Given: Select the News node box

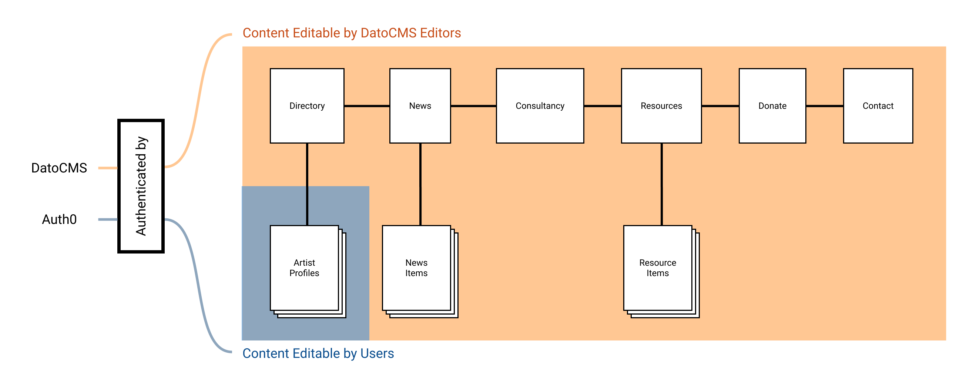Looking at the screenshot, I should point(420,106).
